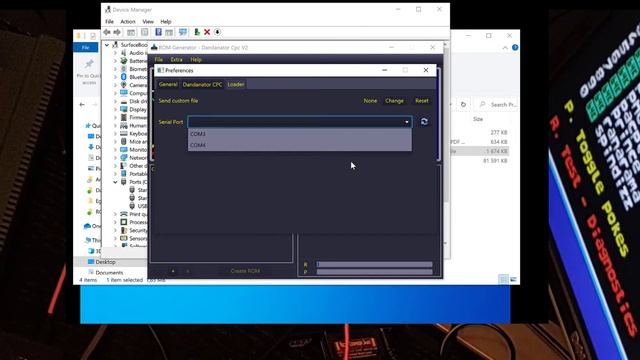
Task: Open the Device Manager View menu
Action: click(148, 22)
